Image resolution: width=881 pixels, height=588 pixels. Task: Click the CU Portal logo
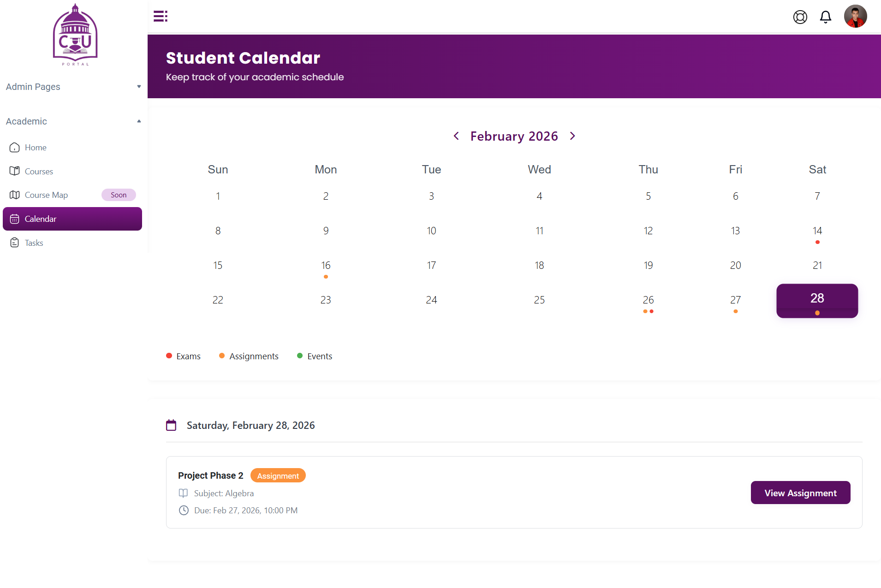[75, 35]
